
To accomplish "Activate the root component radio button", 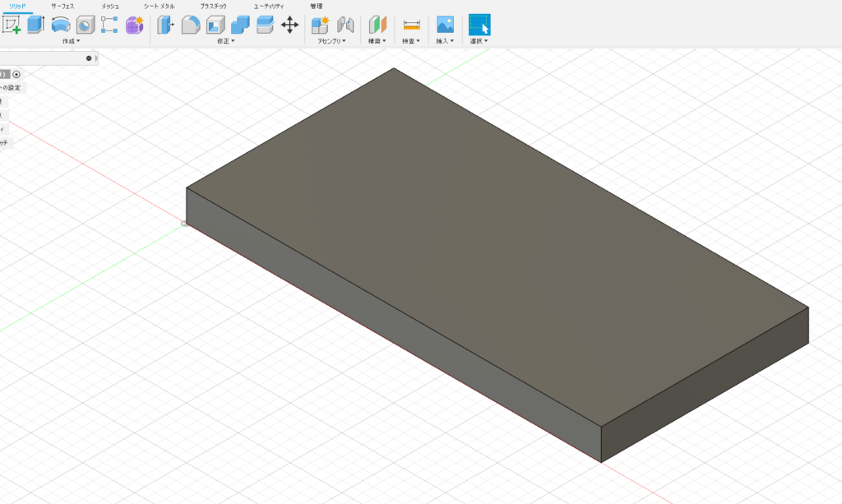I will [16, 75].
